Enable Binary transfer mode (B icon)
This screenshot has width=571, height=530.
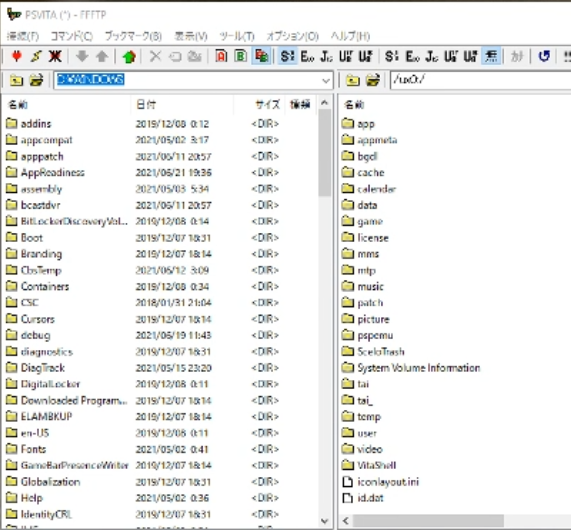(241, 56)
